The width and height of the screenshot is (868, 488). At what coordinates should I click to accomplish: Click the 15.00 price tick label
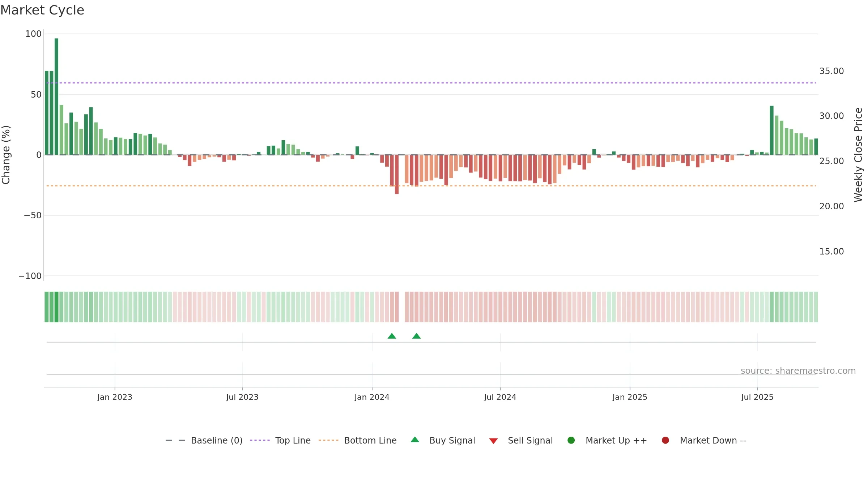pos(831,252)
